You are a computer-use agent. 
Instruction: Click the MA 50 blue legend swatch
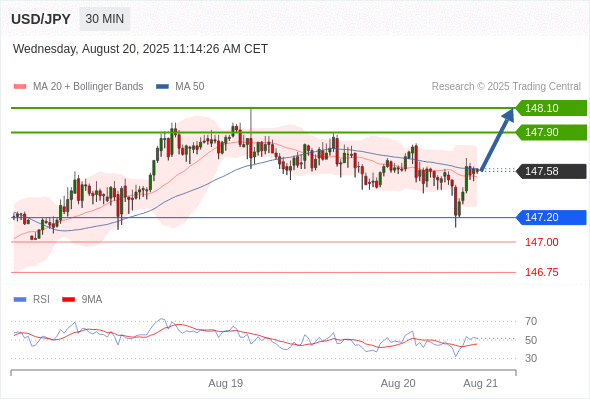coord(162,87)
